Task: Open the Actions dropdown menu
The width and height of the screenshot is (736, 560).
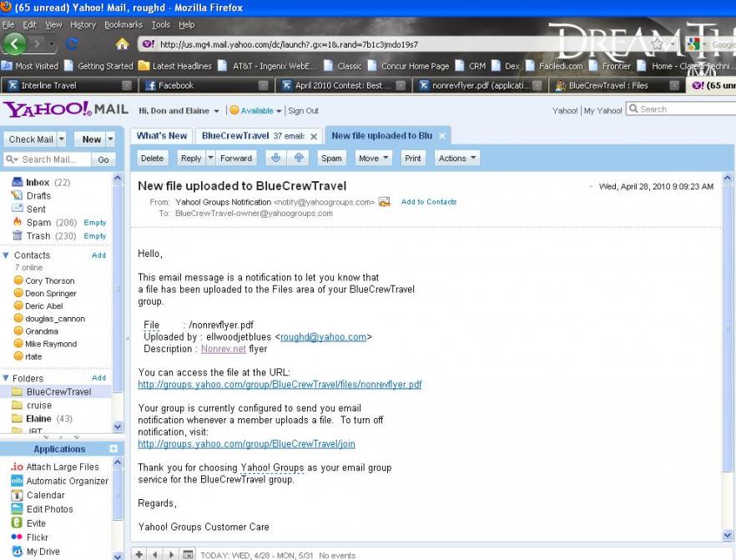Action: tap(457, 158)
